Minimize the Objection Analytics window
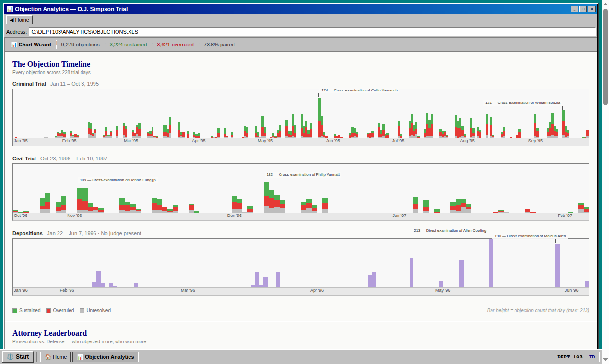Viewport: 609px width, 364px height. 574,9
